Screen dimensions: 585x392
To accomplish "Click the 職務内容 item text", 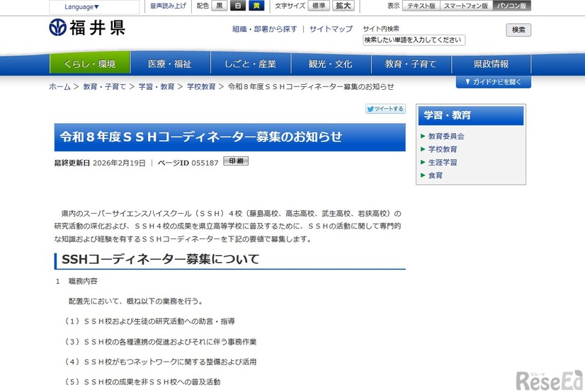I will [83, 281].
